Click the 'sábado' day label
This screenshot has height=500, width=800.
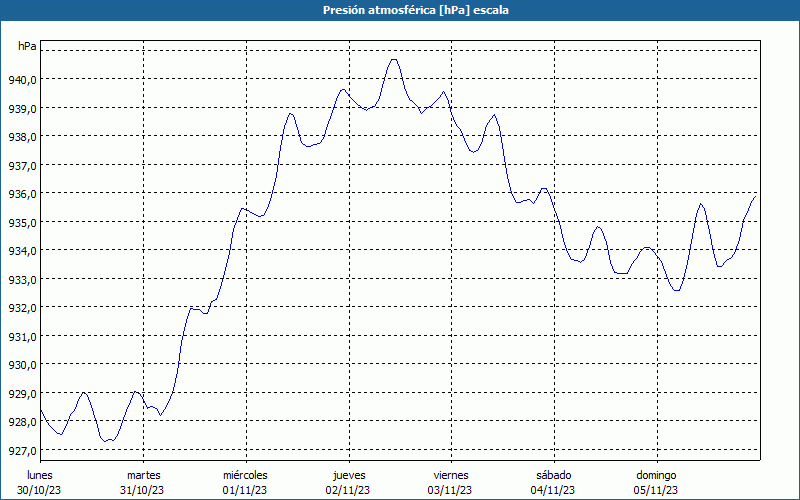pyautogui.click(x=554, y=475)
